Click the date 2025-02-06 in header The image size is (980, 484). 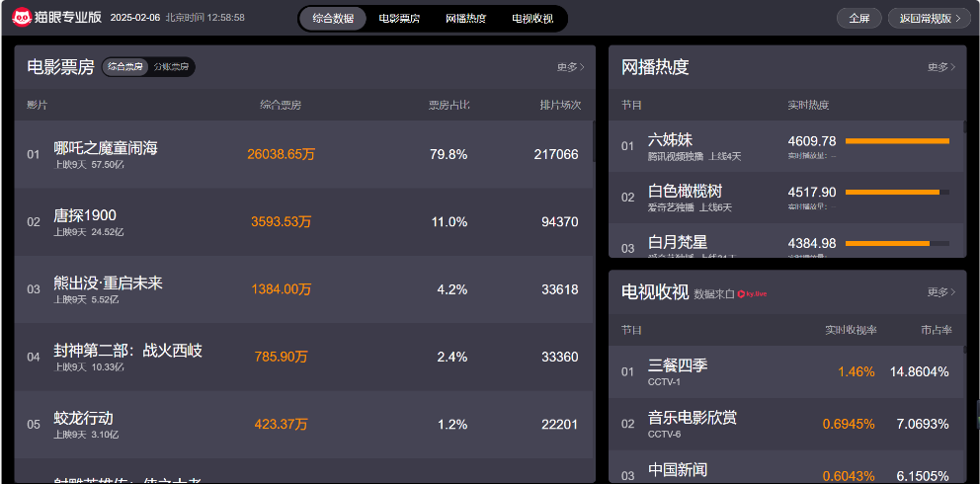coord(135,18)
